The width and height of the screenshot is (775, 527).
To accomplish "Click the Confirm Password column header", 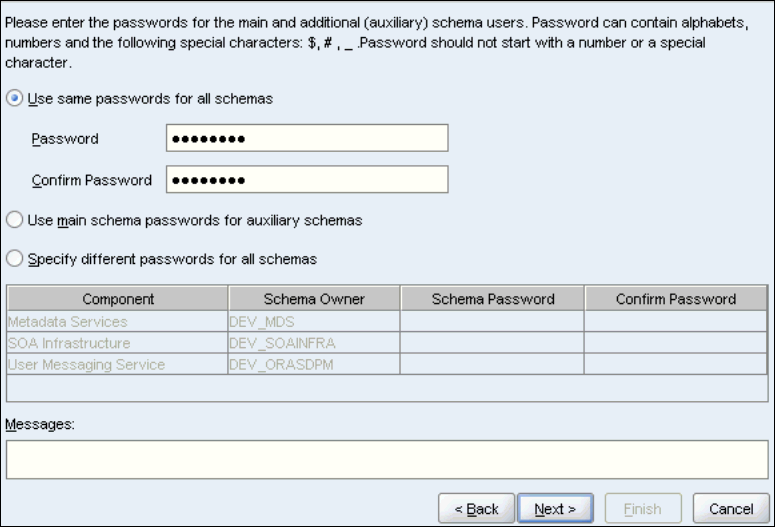I will (x=676, y=299).
